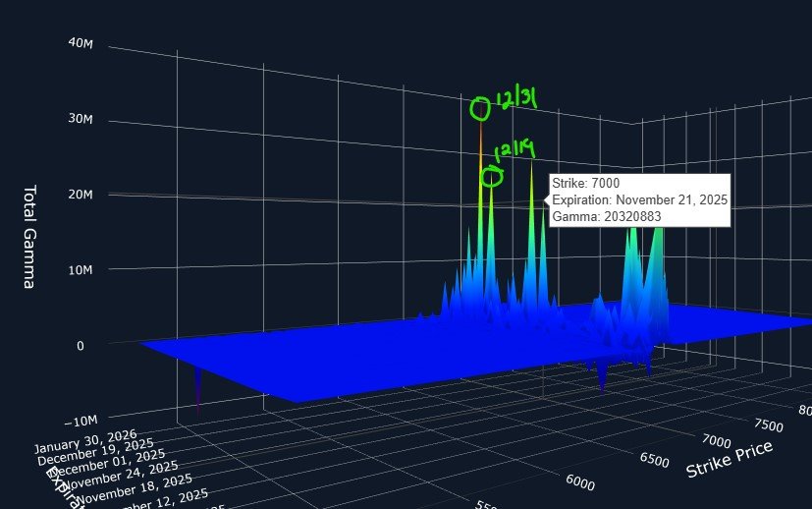Click the 7500 strike tick label

click(769, 425)
